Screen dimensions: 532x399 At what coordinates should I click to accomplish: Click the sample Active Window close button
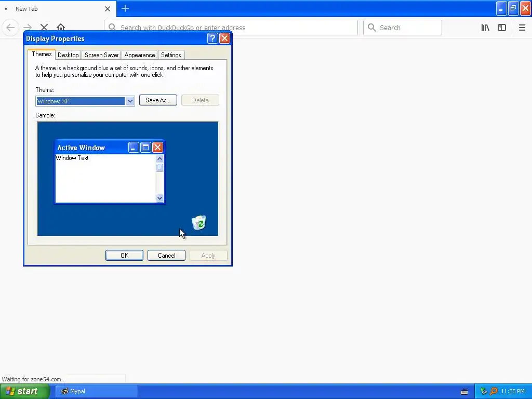(x=157, y=147)
